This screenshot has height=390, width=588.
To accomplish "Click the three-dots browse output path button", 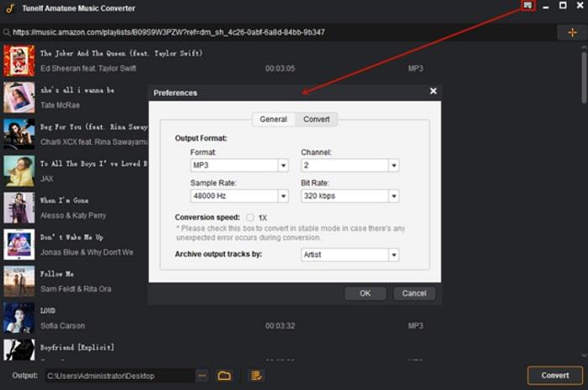I will 202,376.
